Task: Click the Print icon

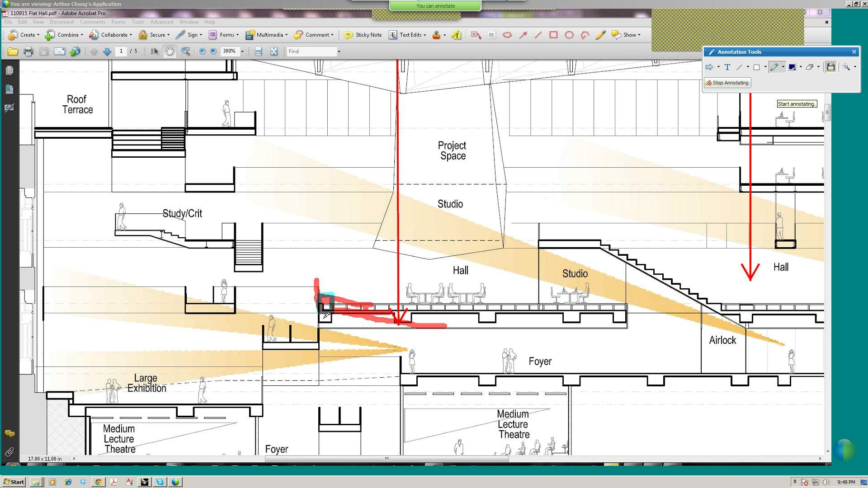Action: click(28, 52)
